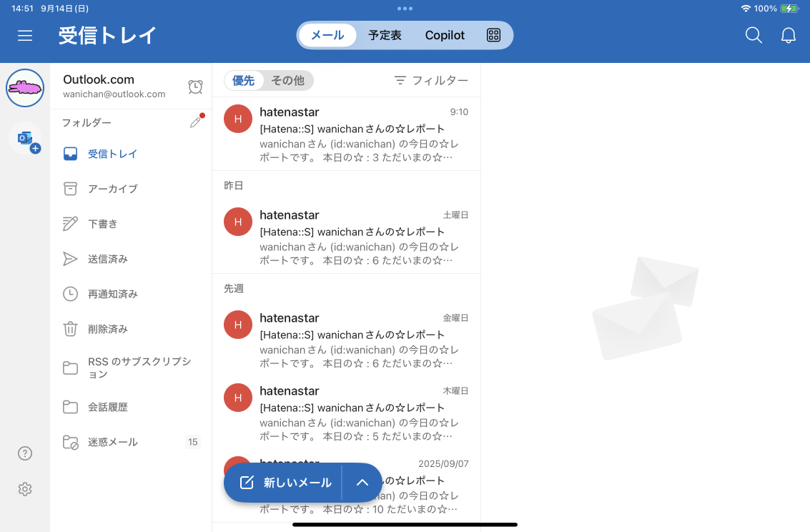The height and width of the screenshot is (532, 810).
Task: Open the apps grid icon
Action: click(x=493, y=35)
